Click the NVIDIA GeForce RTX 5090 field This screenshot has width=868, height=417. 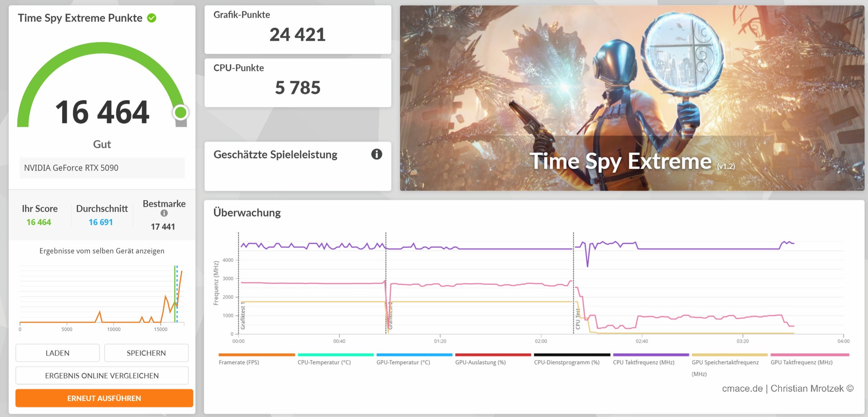tap(102, 168)
